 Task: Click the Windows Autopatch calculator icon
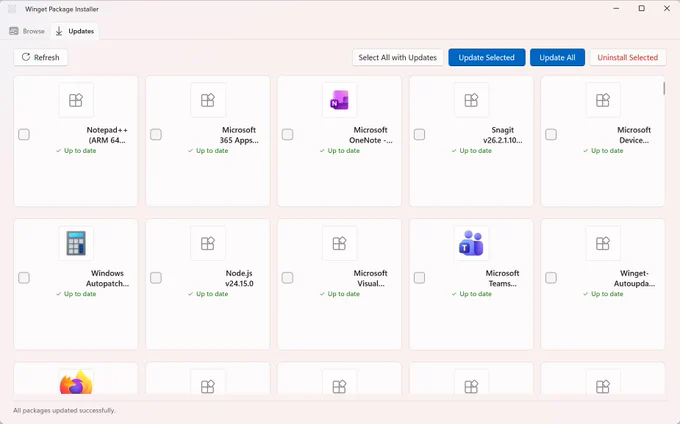point(76,243)
